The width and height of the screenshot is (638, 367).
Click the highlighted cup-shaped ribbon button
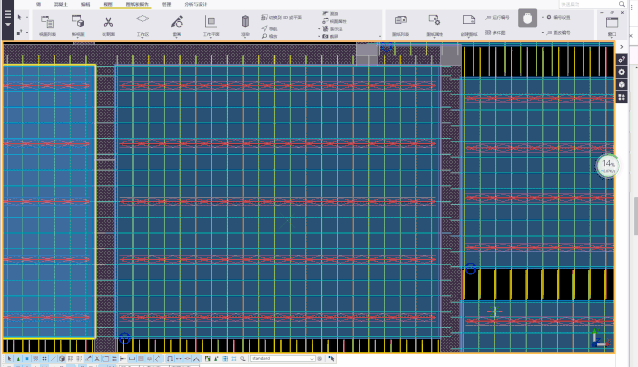pyautogui.click(x=527, y=18)
